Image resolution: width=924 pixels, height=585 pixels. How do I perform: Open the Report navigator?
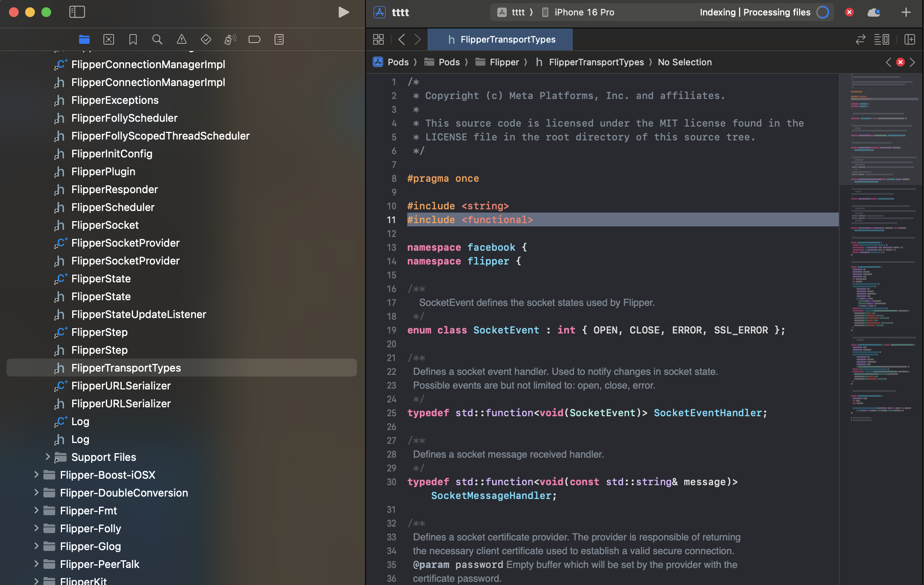(x=279, y=39)
